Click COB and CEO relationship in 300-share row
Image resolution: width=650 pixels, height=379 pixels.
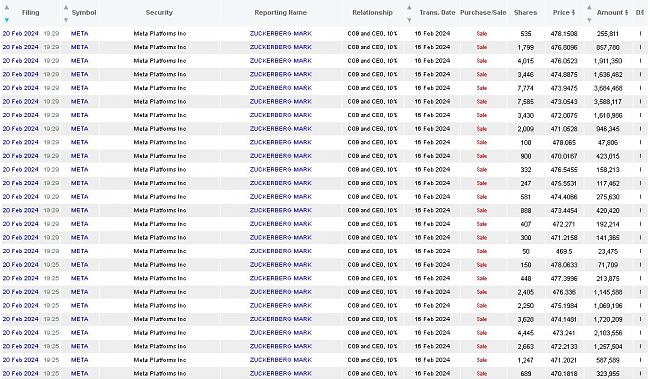(x=372, y=238)
